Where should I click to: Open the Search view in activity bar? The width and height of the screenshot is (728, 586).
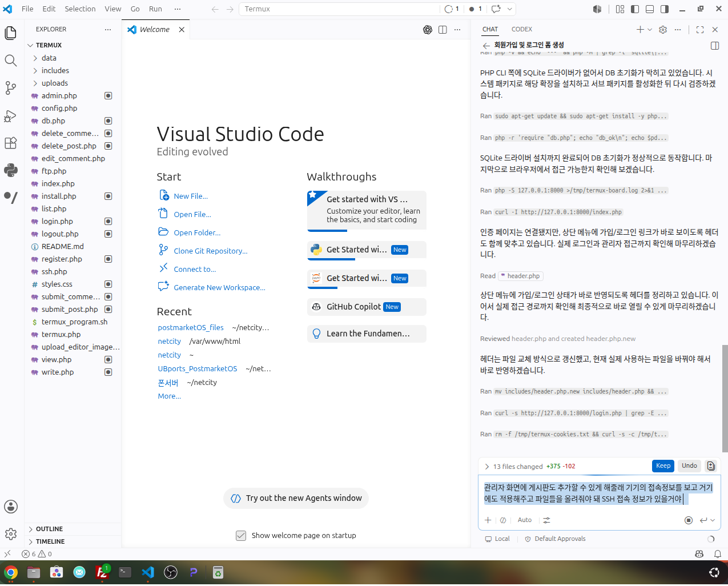10,61
